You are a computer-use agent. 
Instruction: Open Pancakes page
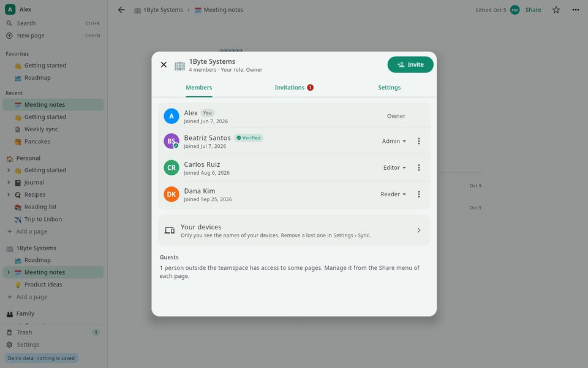pos(53,142)
